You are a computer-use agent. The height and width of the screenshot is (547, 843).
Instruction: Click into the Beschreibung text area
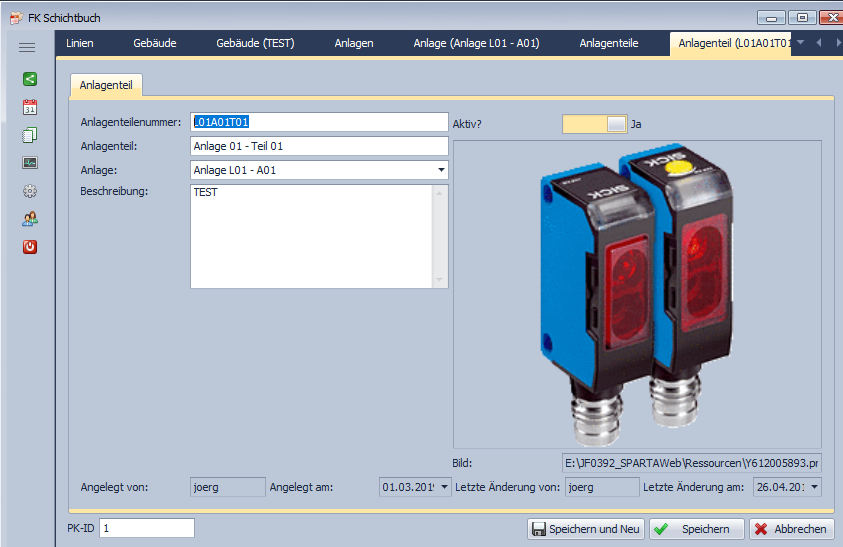click(311, 237)
